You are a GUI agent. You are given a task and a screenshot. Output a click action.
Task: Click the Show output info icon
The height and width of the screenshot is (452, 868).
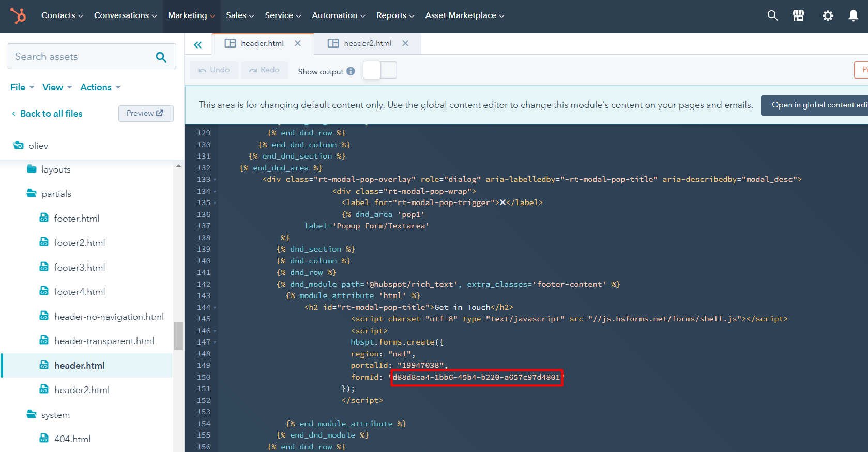point(351,71)
